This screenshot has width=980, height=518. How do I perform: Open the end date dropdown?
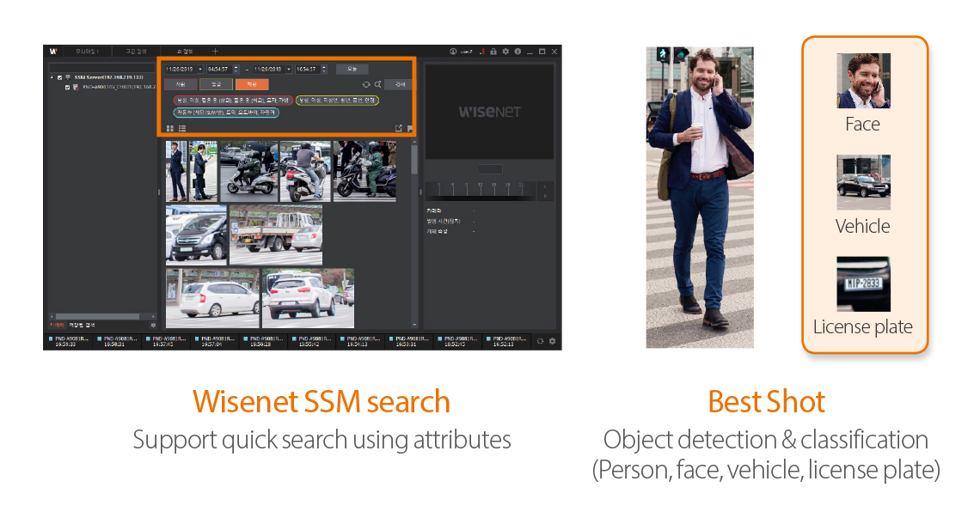click(x=289, y=70)
